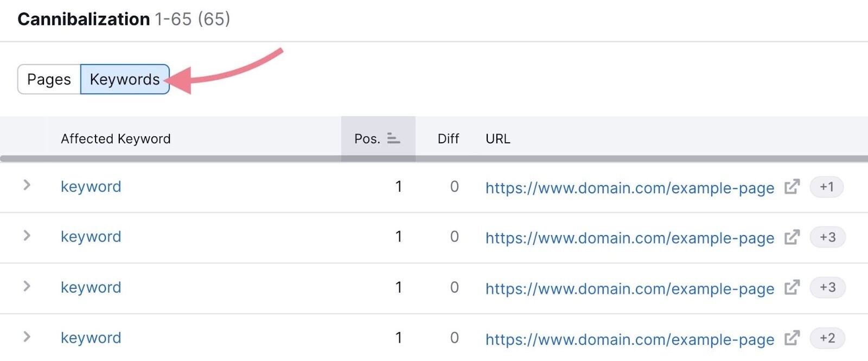Viewport: 868px width, 361px height.
Task: Expand the fourth keyword row chevron
Action: click(x=27, y=337)
